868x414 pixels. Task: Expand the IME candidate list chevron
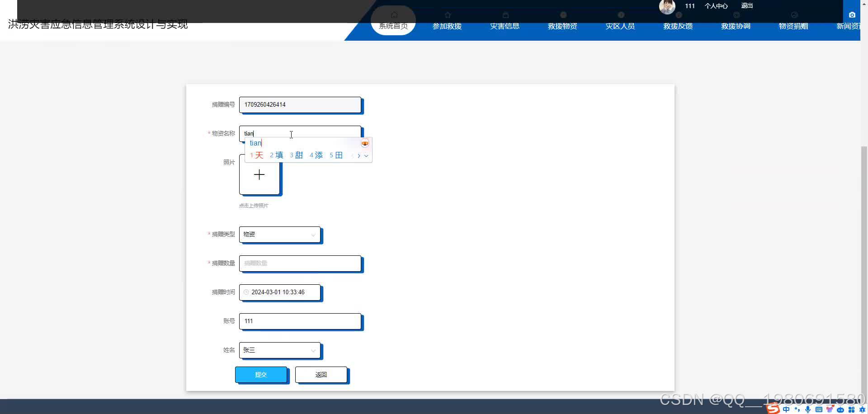point(366,155)
